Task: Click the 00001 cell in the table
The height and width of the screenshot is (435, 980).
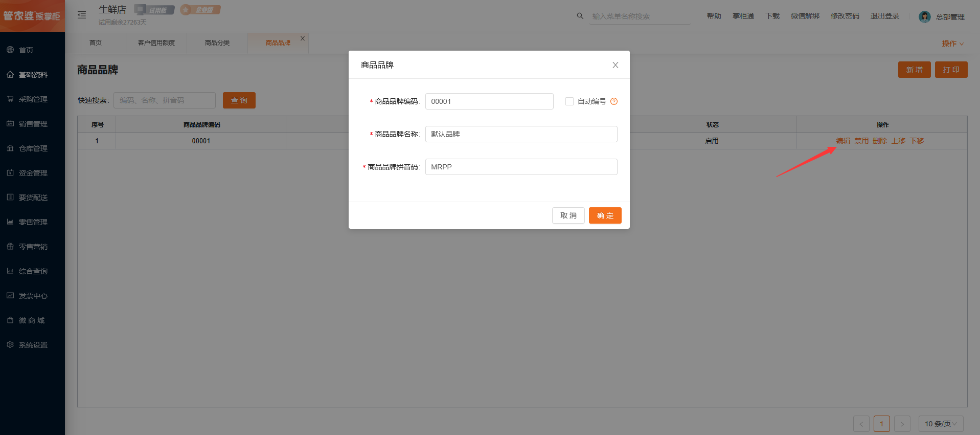Action: tap(201, 141)
